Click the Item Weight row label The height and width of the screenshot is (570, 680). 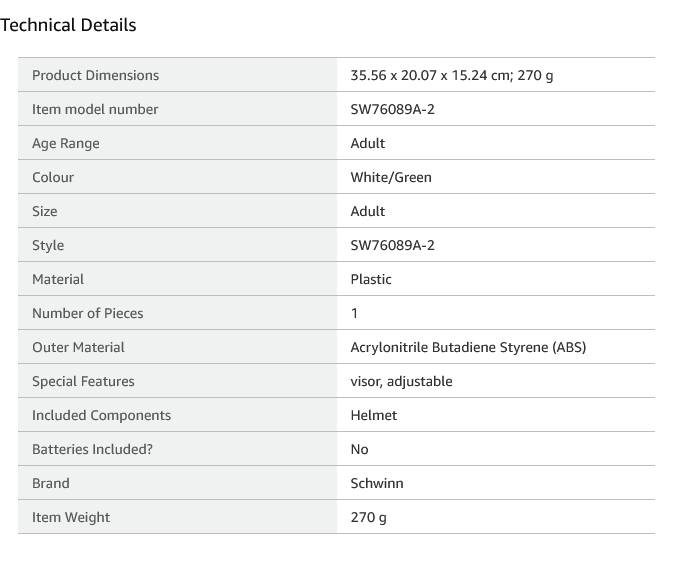click(71, 517)
